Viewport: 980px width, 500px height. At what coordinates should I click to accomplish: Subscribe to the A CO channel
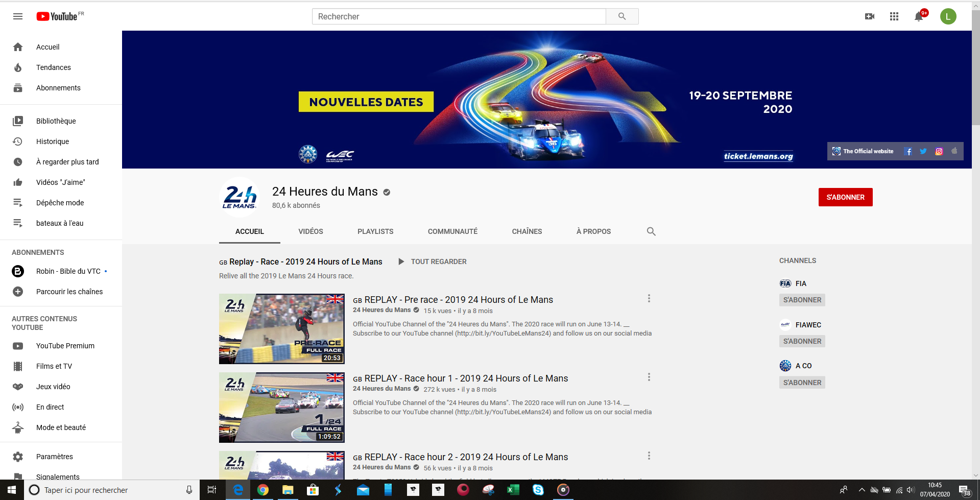click(802, 383)
